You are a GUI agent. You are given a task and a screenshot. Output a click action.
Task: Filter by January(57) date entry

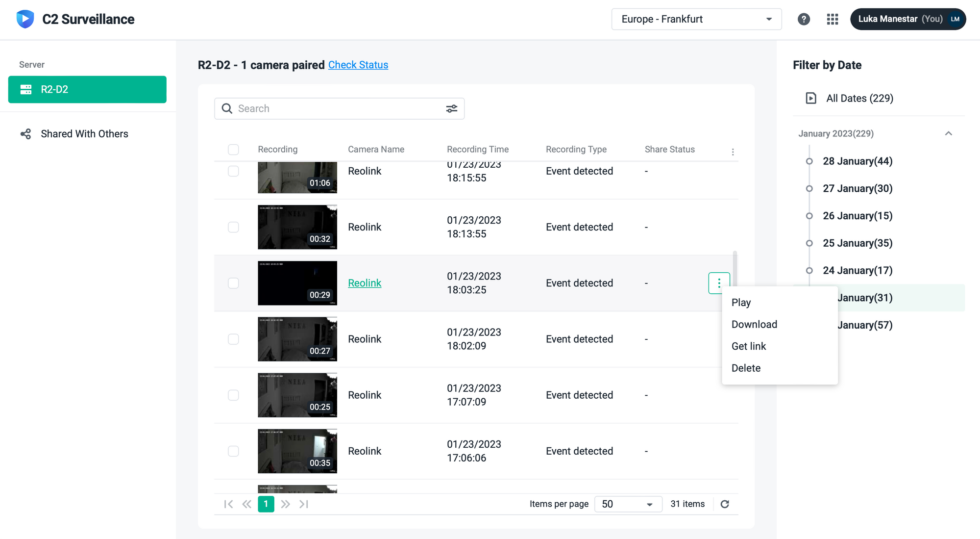click(x=865, y=325)
